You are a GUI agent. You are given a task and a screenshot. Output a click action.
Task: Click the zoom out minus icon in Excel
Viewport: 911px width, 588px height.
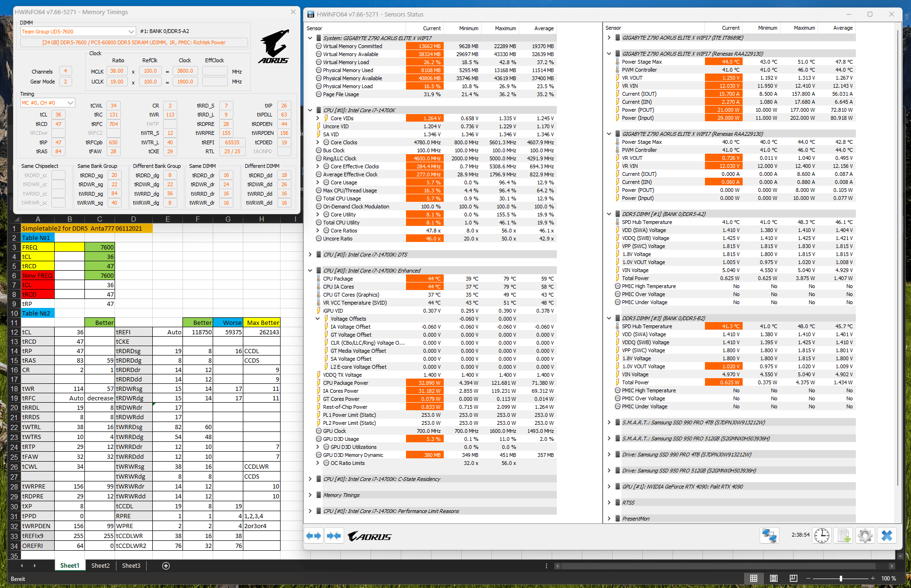click(808, 579)
